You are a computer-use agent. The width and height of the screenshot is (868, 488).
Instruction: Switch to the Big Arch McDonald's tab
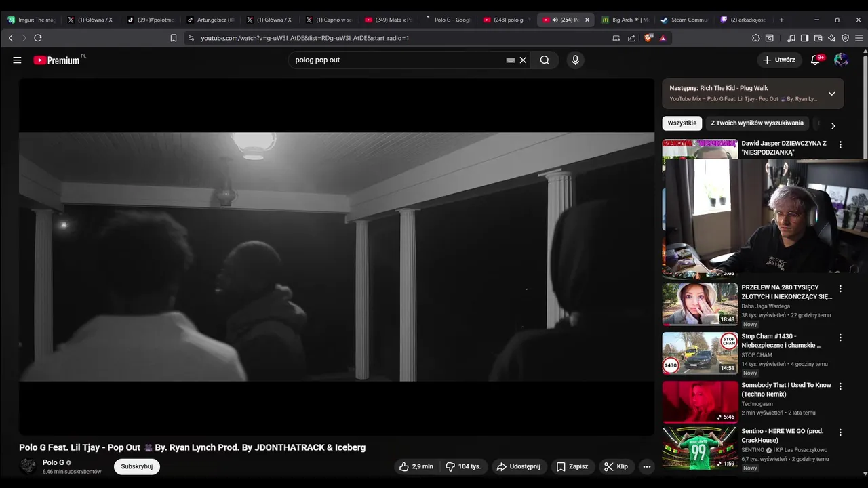click(x=626, y=20)
